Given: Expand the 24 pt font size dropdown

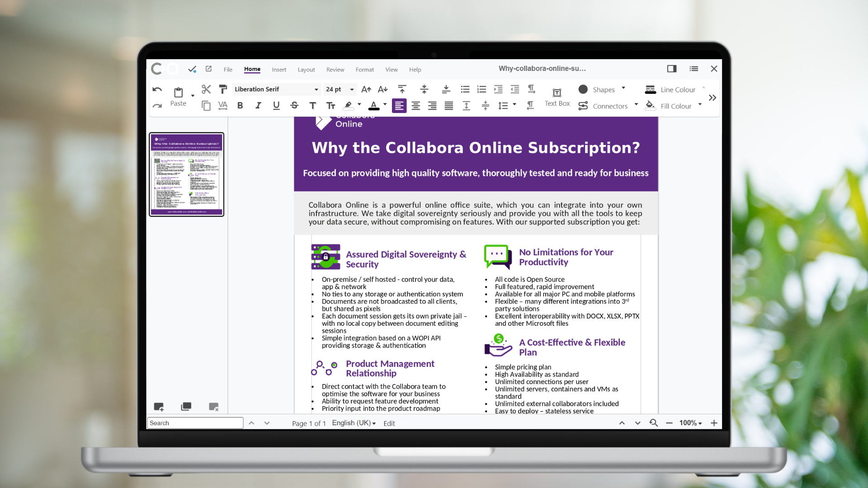Looking at the screenshot, I should pyautogui.click(x=352, y=89).
